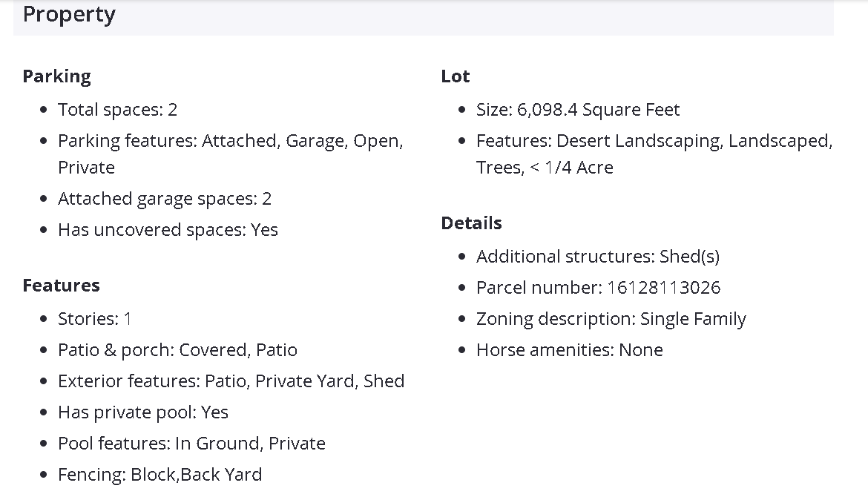Click the Fencing: Block,Back Yard item
868x497 pixels.
pos(160,475)
